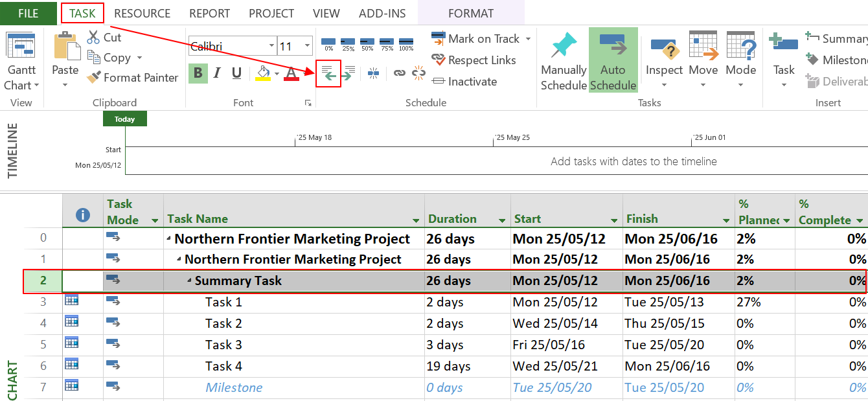Open the Duration column filter arrow
The width and height of the screenshot is (868, 401).
[502, 220]
